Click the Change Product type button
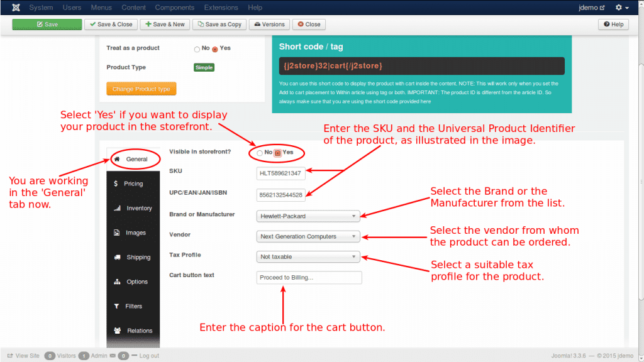Image resolution: width=644 pixels, height=362 pixels. (x=141, y=89)
